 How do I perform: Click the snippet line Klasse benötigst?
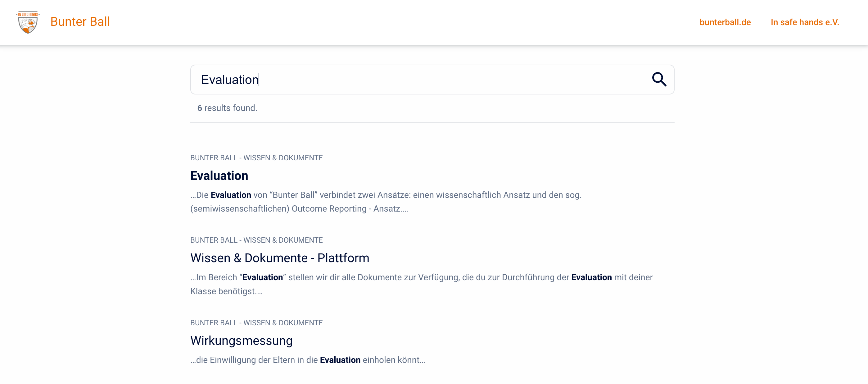pos(226,291)
